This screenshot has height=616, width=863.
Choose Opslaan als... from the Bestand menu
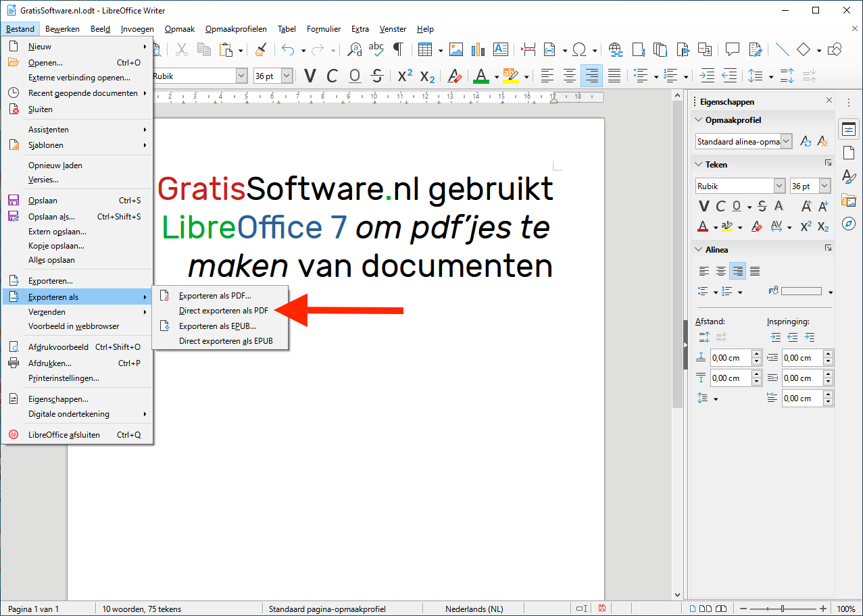(x=51, y=217)
